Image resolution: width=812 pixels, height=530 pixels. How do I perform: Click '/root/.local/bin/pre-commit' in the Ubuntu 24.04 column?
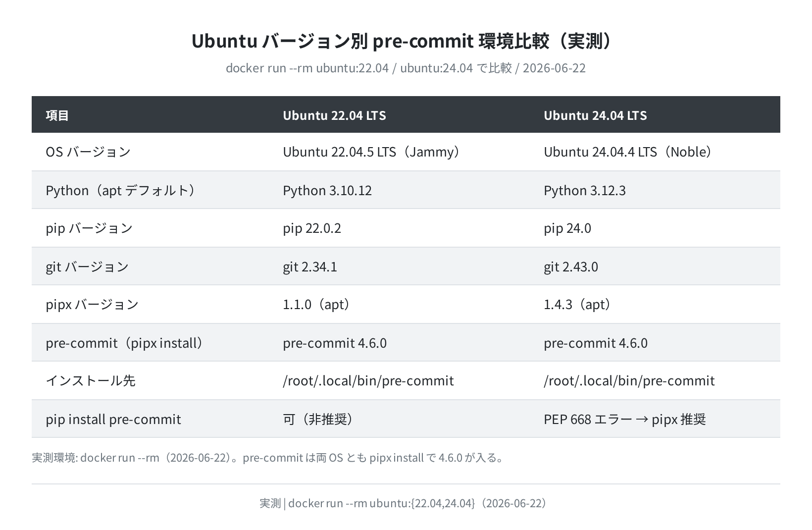coord(629,380)
